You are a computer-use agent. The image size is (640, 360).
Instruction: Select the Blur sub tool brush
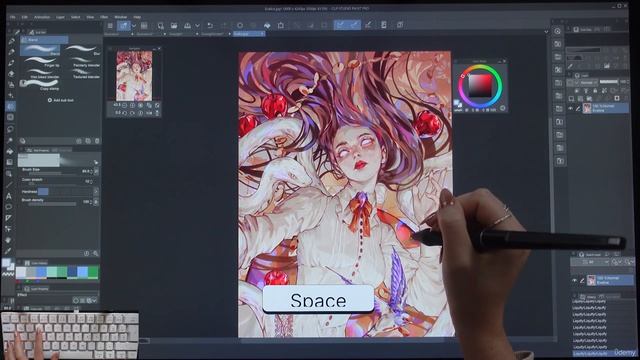[x=82, y=51]
